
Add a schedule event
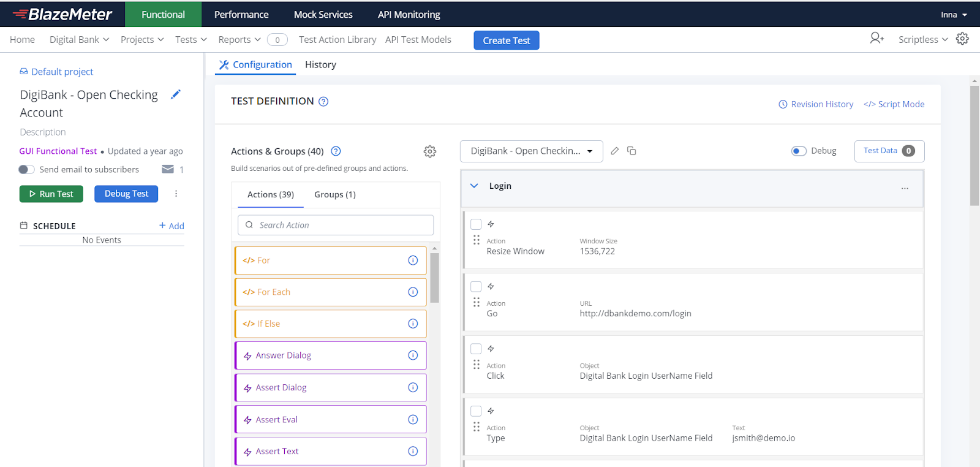click(171, 226)
